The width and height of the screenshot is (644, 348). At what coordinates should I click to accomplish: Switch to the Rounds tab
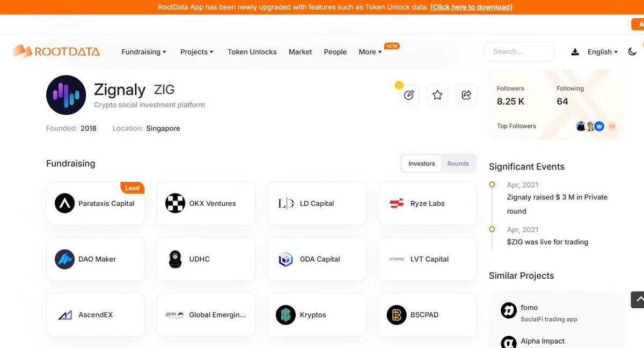[x=458, y=164]
